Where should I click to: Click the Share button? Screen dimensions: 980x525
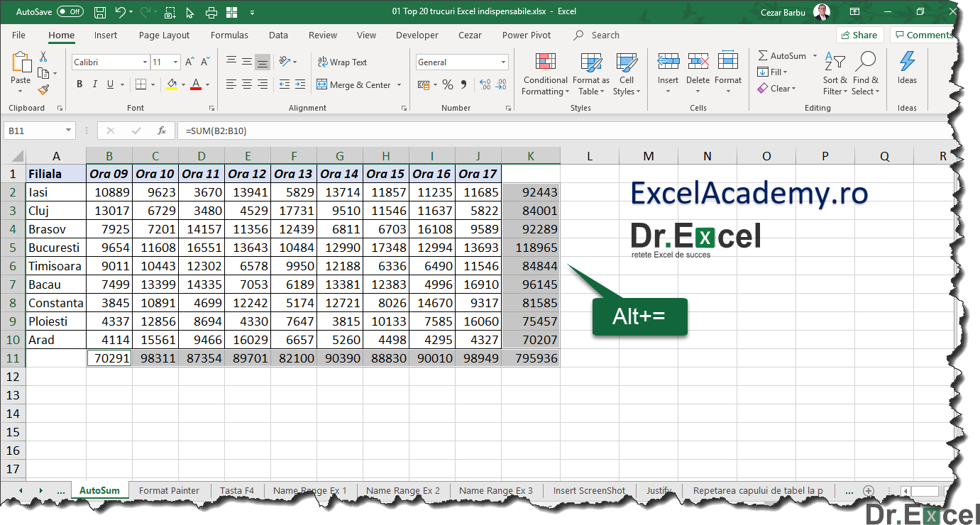tap(859, 34)
